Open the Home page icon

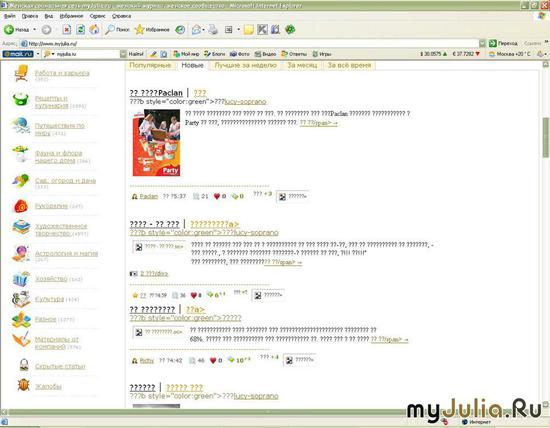[x=94, y=30]
